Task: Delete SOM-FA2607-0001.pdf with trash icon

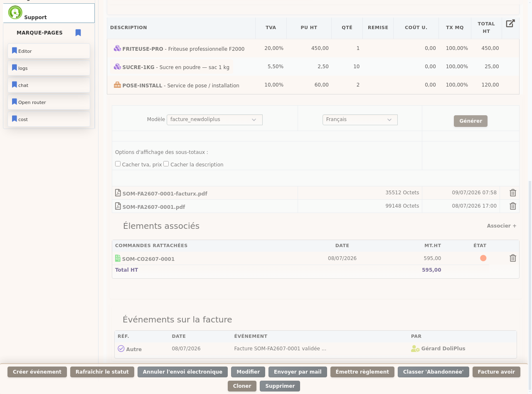Action: (513, 206)
